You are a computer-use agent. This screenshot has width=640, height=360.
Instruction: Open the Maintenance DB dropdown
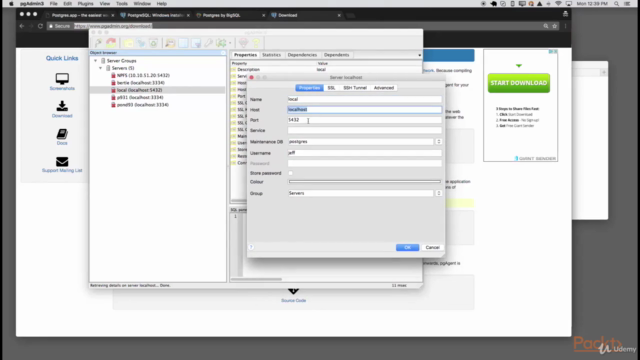(x=439, y=142)
